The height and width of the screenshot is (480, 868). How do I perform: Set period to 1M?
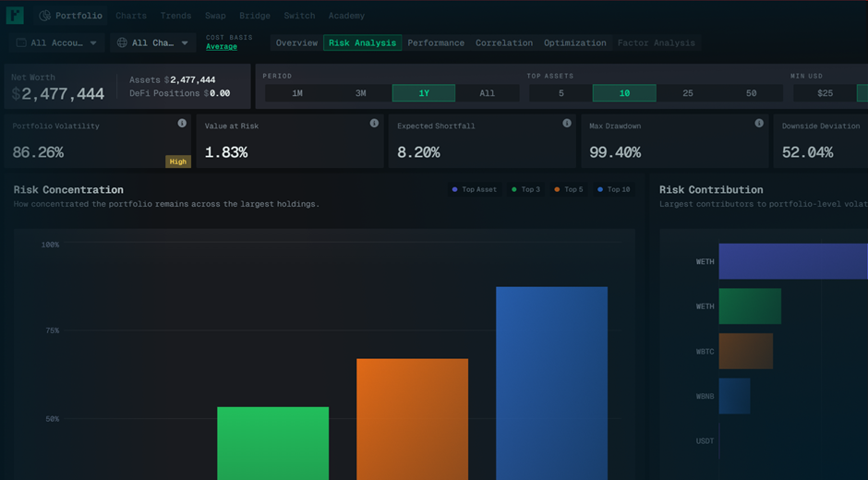click(297, 93)
